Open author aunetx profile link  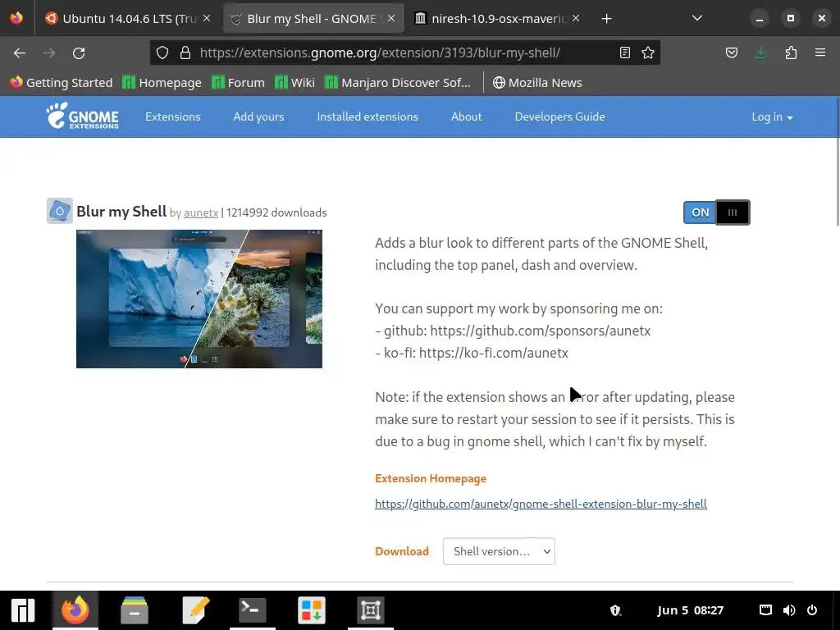coord(201,212)
